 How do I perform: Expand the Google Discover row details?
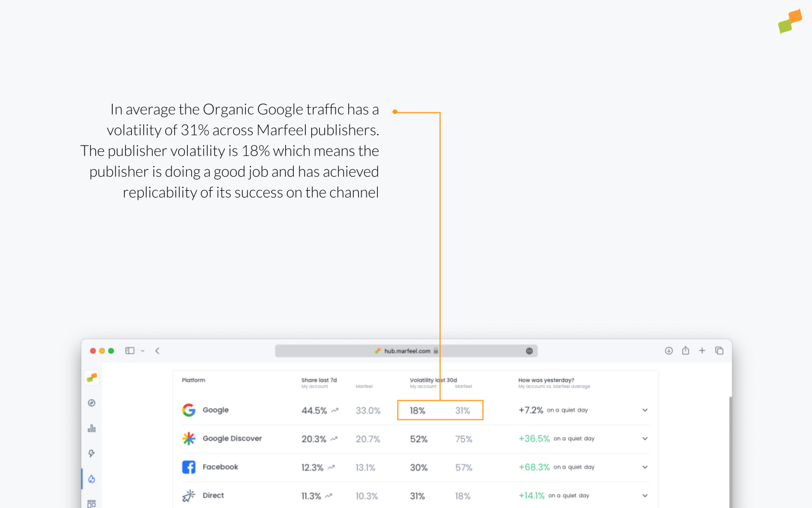coord(645,439)
